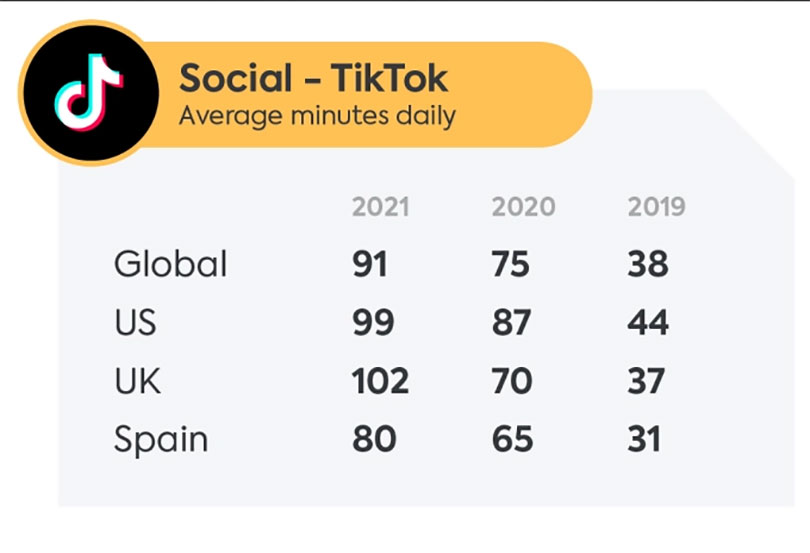Image resolution: width=810 pixels, height=553 pixels.
Task: Select the 2019 column header
Action: pyautogui.click(x=657, y=207)
